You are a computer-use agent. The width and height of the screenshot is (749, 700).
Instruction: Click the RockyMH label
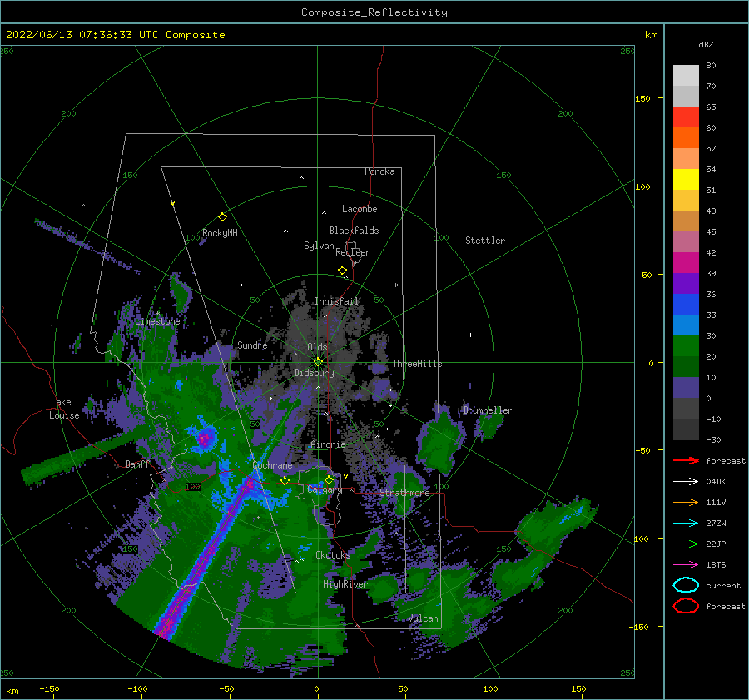click(x=220, y=233)
